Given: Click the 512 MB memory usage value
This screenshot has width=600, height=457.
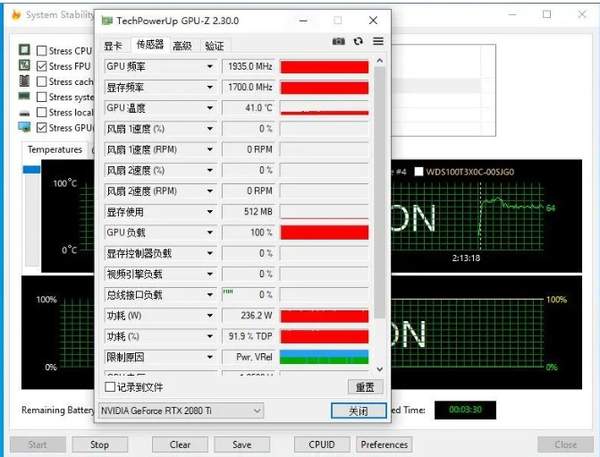Looking at the screenshot, I should coord(250,212).
